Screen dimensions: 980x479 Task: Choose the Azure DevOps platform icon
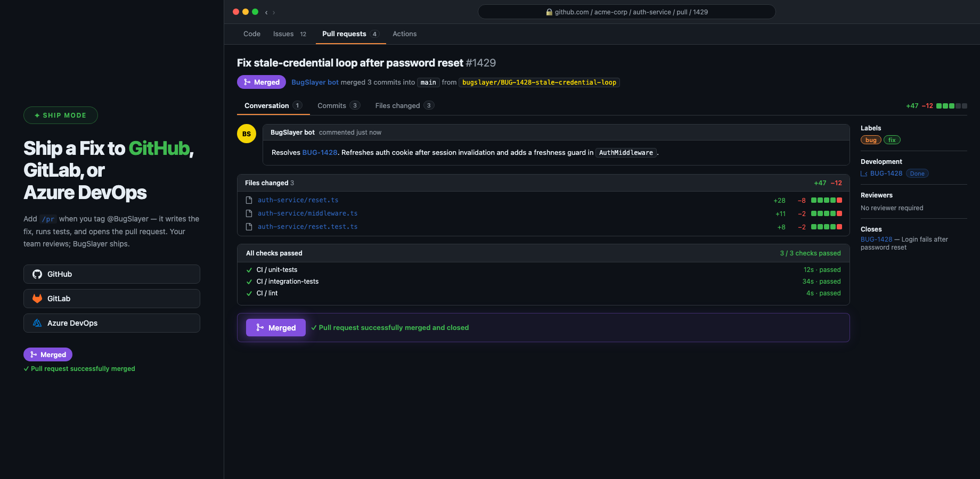[37, 323]
